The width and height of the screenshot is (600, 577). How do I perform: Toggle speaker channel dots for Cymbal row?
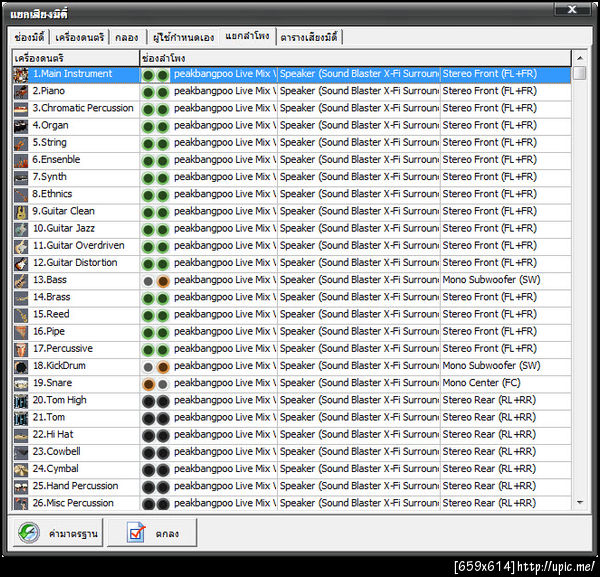pyautogui.click(x=155, y=470)
